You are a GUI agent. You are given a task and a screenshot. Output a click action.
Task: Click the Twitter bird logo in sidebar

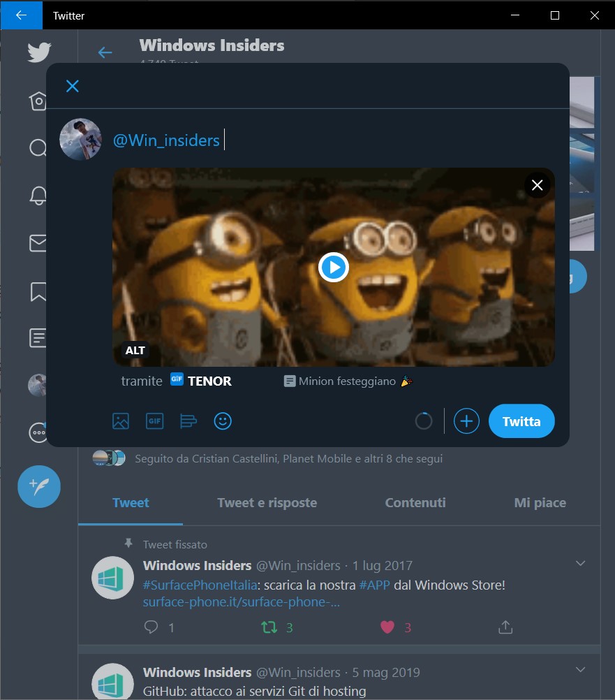(x=39, y=52)
